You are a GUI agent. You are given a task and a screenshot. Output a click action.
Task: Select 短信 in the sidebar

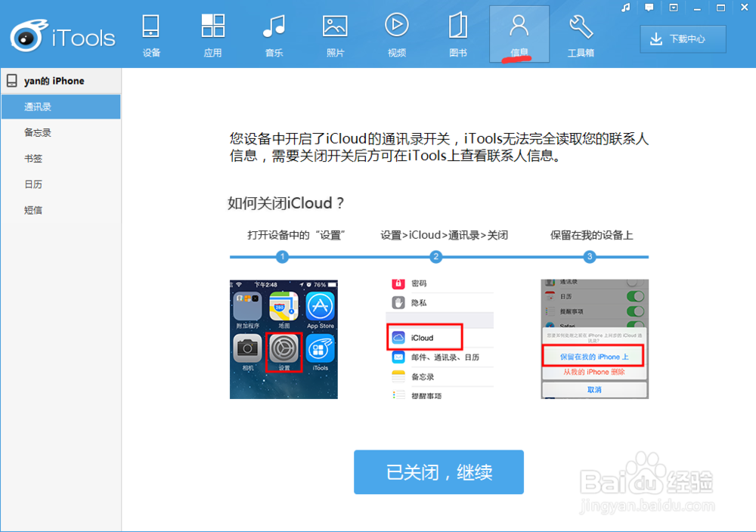(60, 210)
